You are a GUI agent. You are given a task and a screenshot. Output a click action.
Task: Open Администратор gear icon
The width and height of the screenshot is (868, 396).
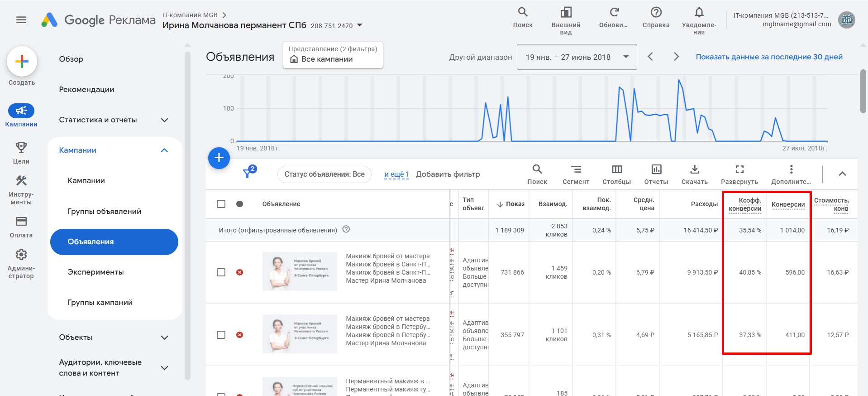point(21,254)
